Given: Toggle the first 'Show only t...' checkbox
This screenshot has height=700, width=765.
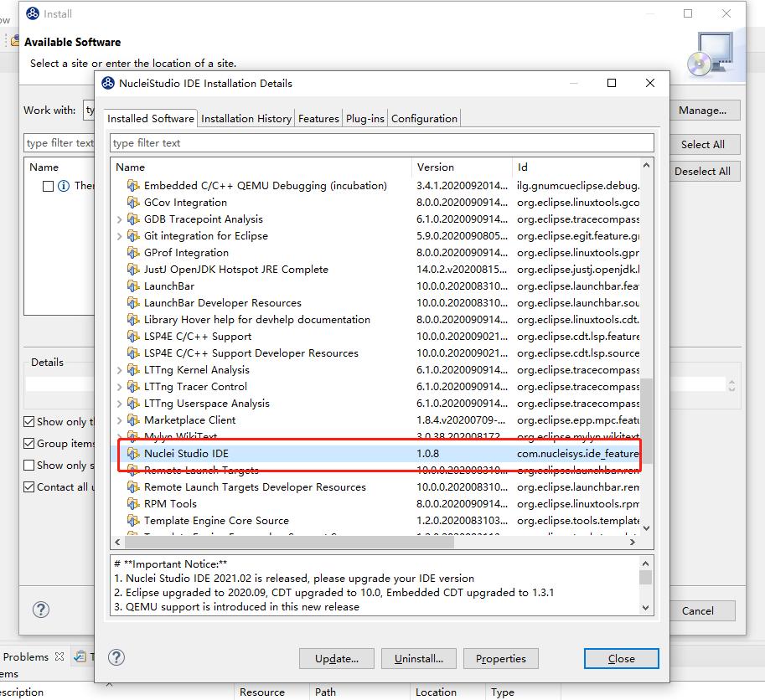Looking at the screenshot, I should coord(28,422).
